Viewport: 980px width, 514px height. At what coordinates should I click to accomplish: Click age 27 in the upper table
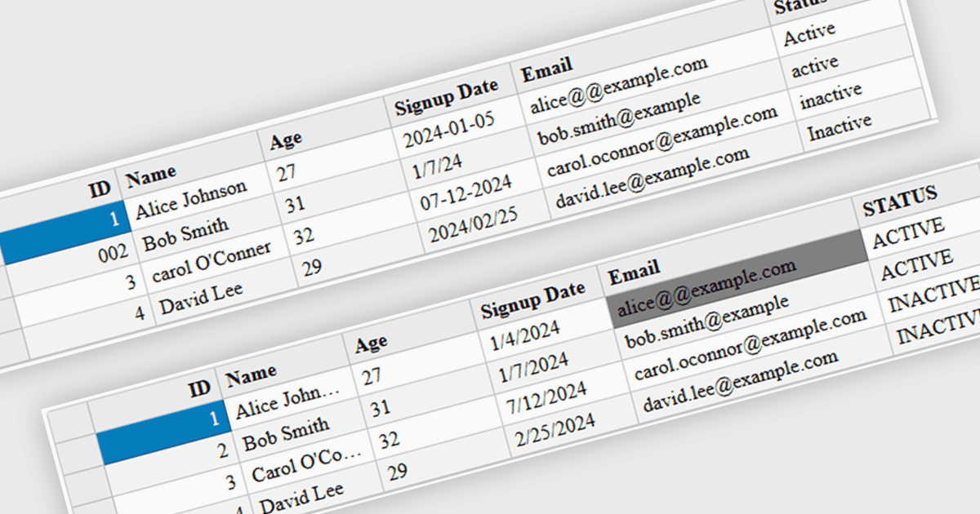[x=286, y=174]
